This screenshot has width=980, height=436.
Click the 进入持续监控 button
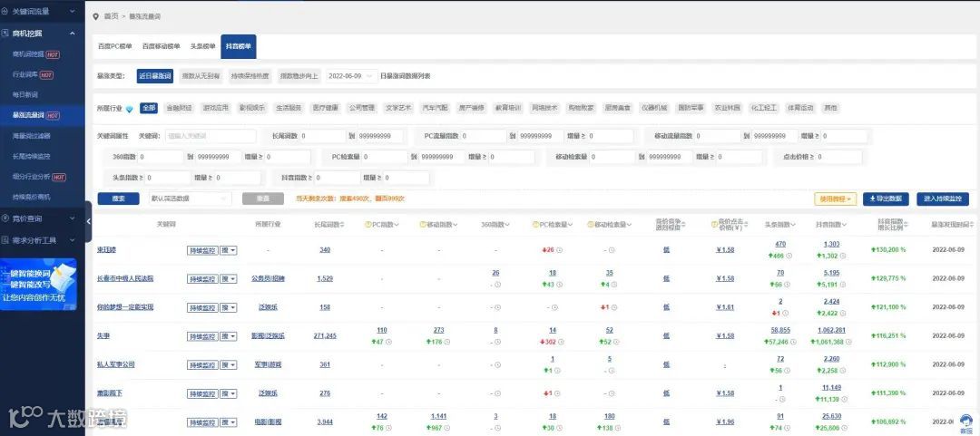[x=943, y=199]
